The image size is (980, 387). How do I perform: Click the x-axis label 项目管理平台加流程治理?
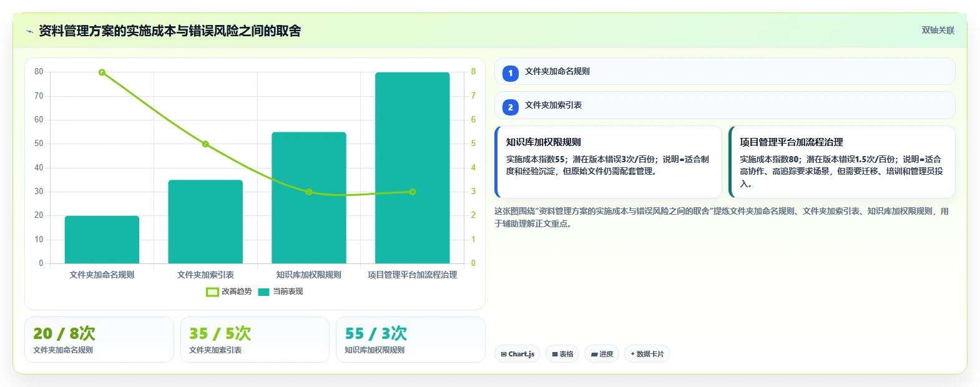point(413,275)
